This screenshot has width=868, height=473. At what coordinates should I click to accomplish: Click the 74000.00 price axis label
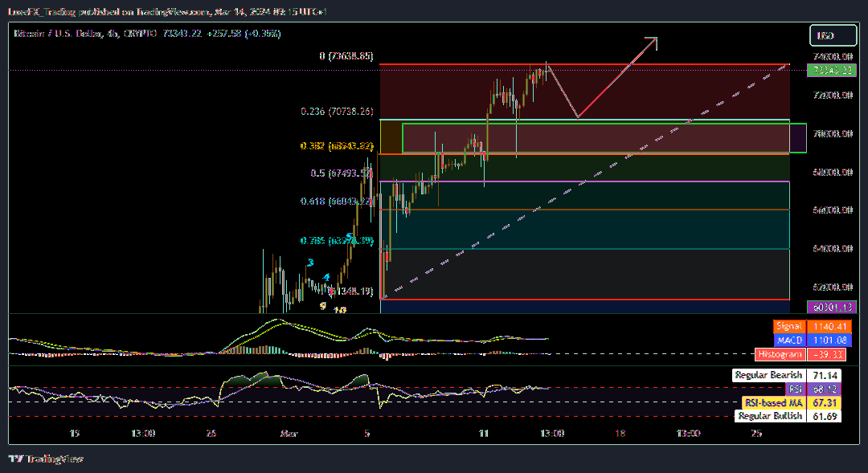pos(833,56)
